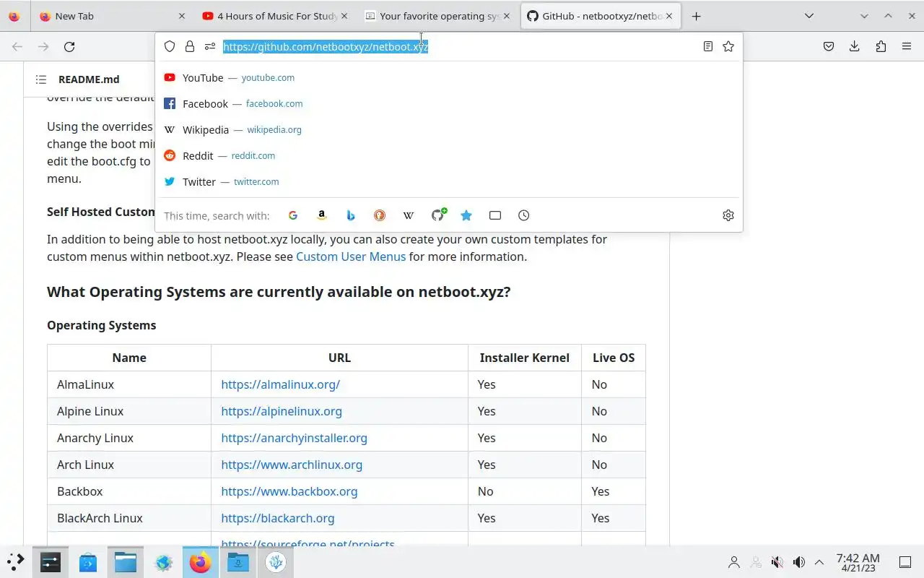Expand the system tray hidden icons arrow
The height and width of the screenshot is (578, 924).
click(819, 562)
